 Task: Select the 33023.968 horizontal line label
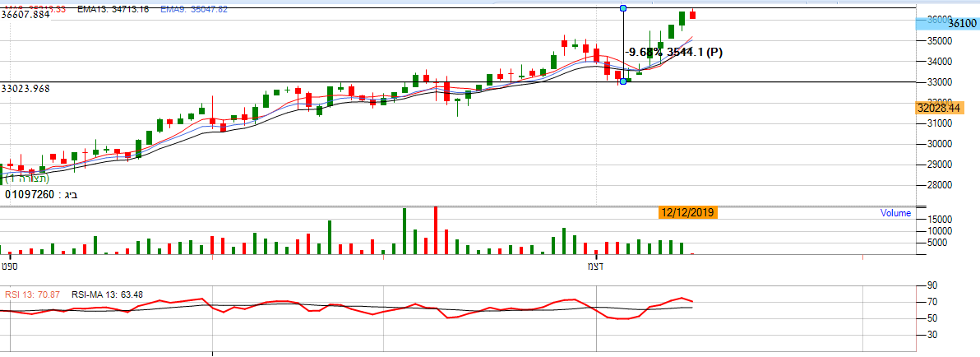[x=25, y=88]
